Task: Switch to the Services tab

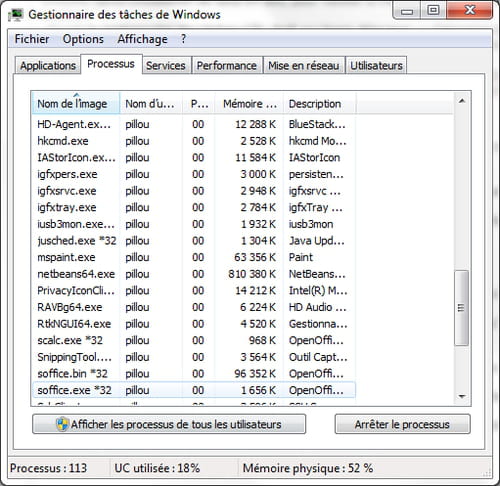Action: click(166, 65)
